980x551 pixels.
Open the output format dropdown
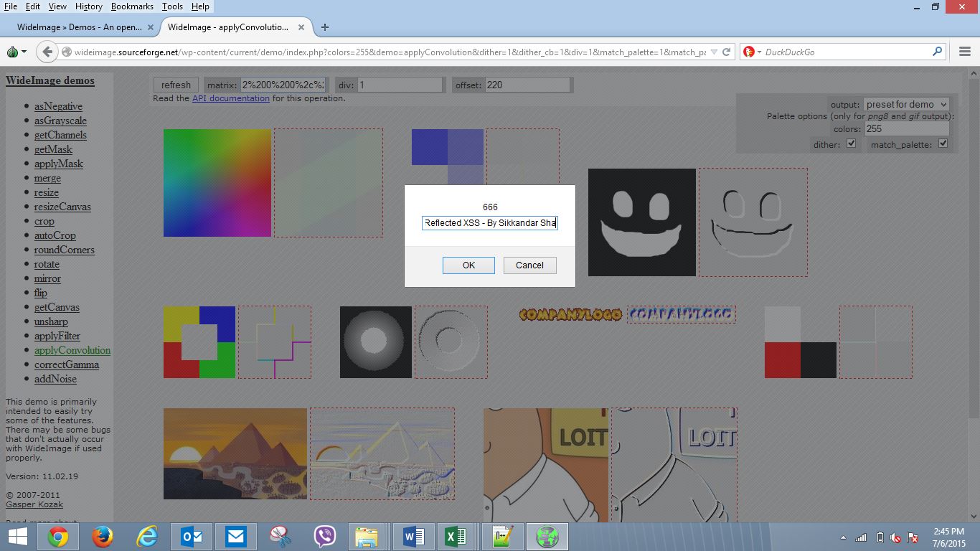click(906, 105)
